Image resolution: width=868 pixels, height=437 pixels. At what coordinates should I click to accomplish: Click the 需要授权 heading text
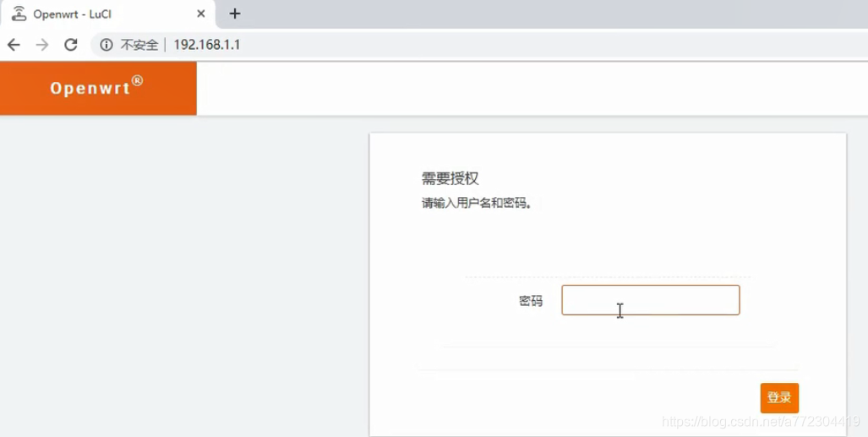[450, 178]
